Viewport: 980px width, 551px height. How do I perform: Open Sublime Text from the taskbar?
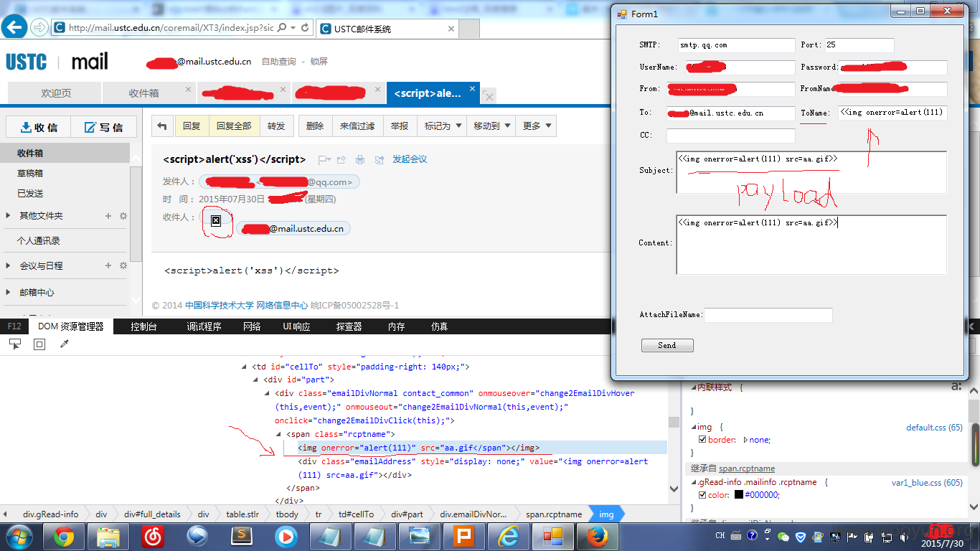click(x=242, y=537)
